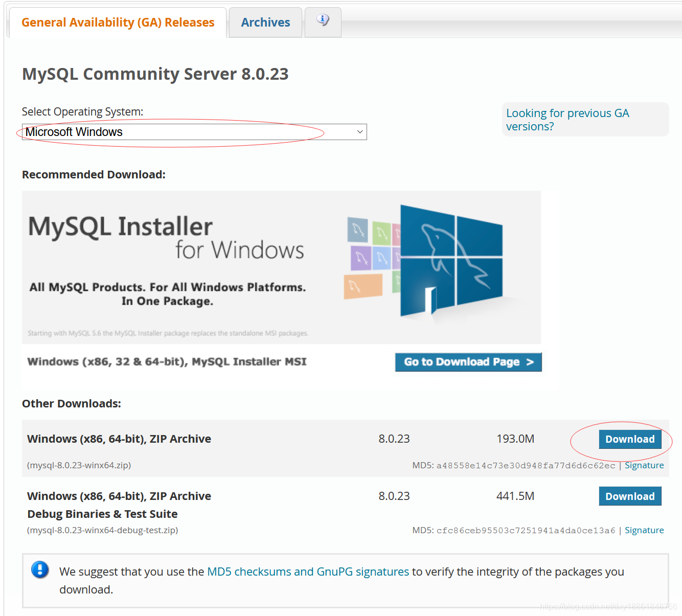The image size is (682, 616).
Task: Click the Windows MySQL Installer MSI label
Action: [167, 362]
